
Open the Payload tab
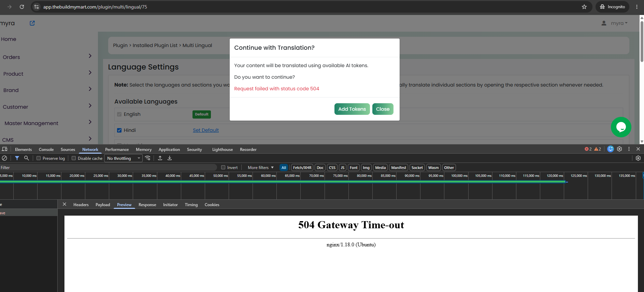point(103,205)
